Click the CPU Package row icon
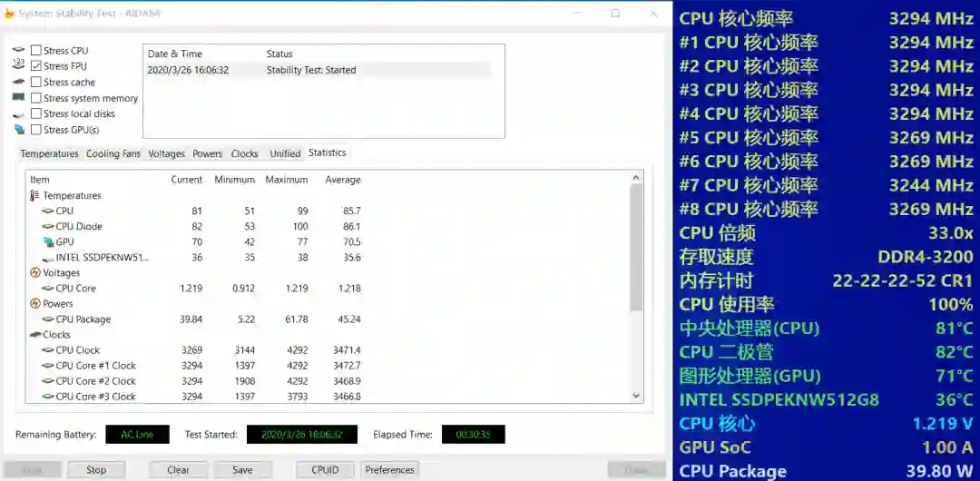980x481 pixels. 47,319
